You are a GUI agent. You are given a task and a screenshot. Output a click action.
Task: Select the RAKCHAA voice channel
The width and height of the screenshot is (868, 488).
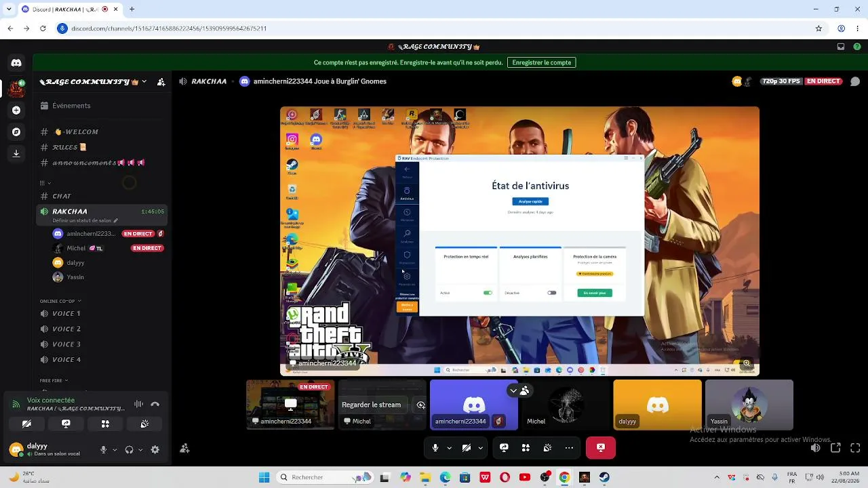pos(102,211)
